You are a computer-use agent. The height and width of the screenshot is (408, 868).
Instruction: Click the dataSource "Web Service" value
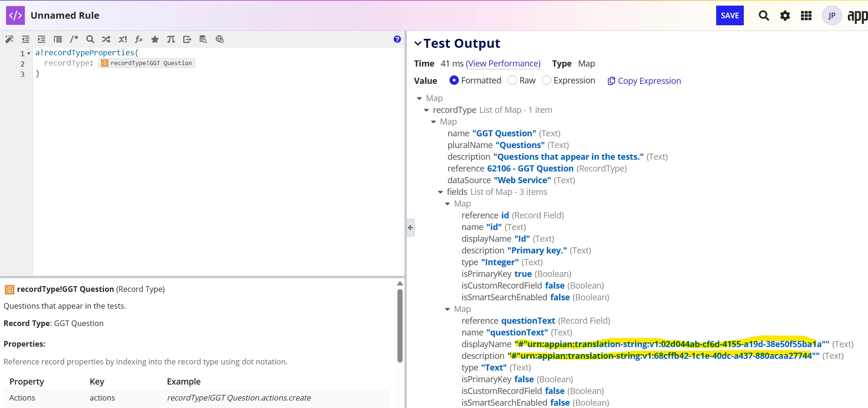522,180
